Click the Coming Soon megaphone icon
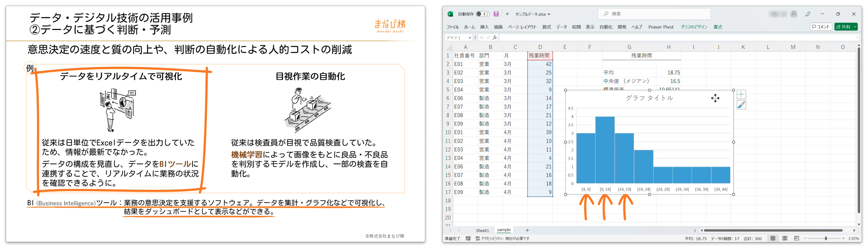 [808, 14]
